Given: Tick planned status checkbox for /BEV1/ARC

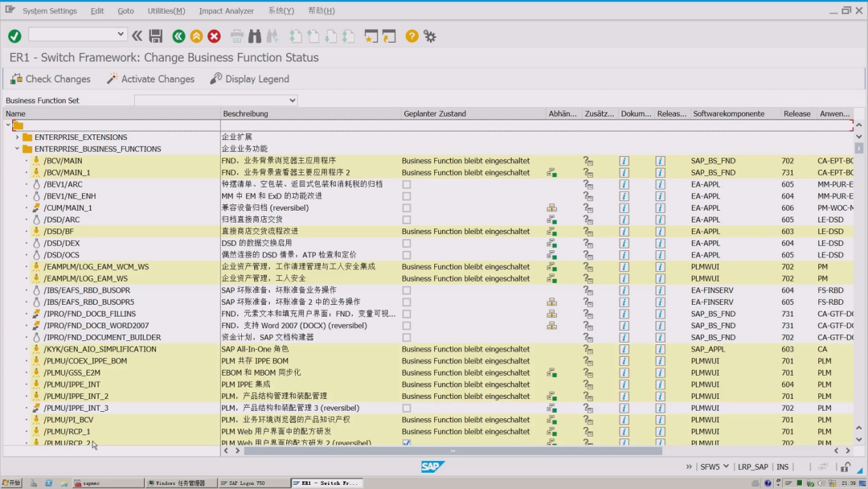Looking at the screenshot, I should click(x=407, y=184).
